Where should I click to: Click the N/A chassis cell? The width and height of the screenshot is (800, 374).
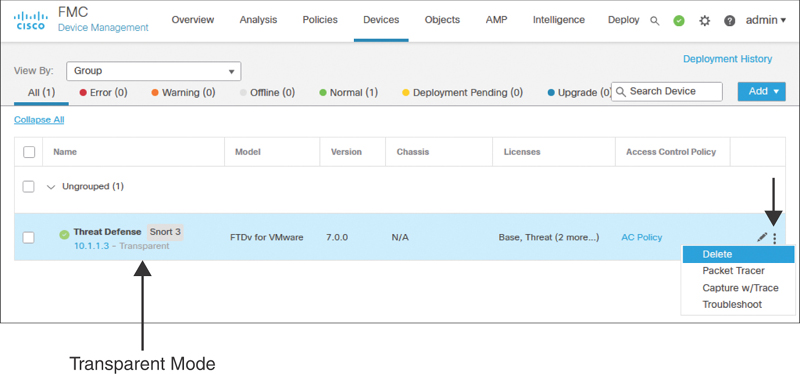[400, 237]
